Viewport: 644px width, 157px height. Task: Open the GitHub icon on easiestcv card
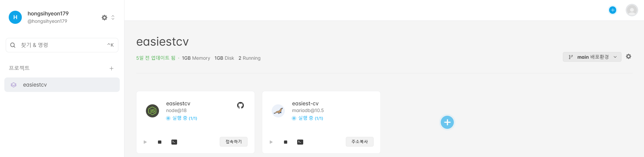pyautogui.click(x=240, y=105)
